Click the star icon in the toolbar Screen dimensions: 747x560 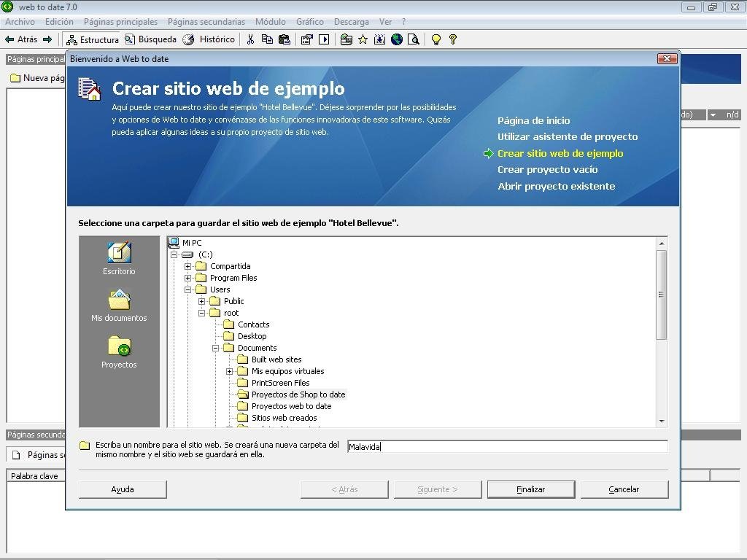[x=363, y=39]
